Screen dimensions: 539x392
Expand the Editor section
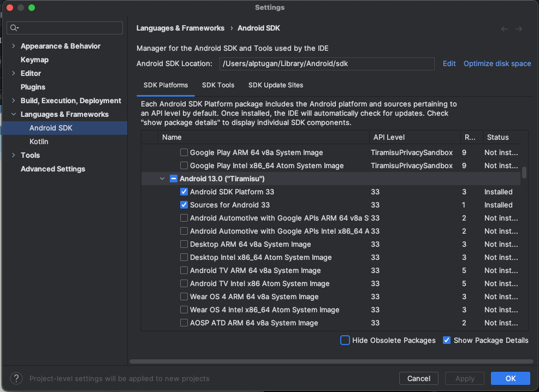click(x=14, y=73)
